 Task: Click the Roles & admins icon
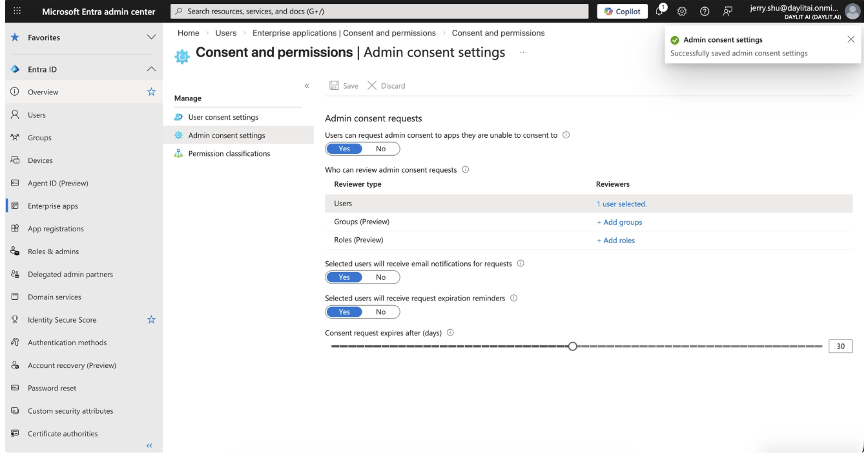pyautogui.click(x=14, y=251)
